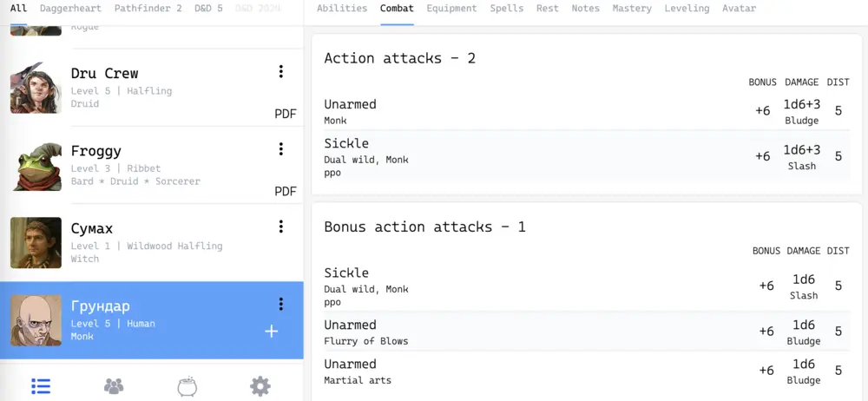Switch to the Equipment tab
This screenshot has height=401, width=868.
point(451,9)
